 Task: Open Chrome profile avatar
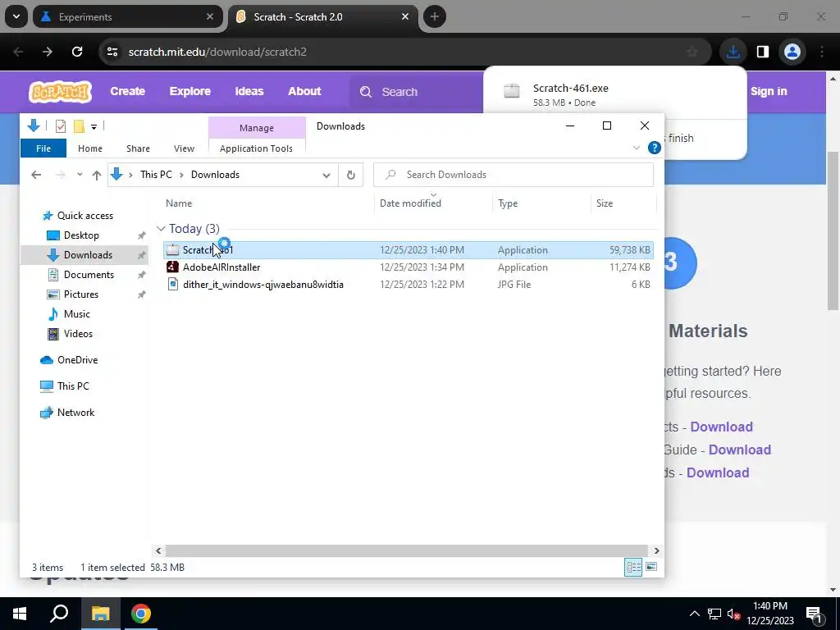pyautogui.click(x=792, y=52)
